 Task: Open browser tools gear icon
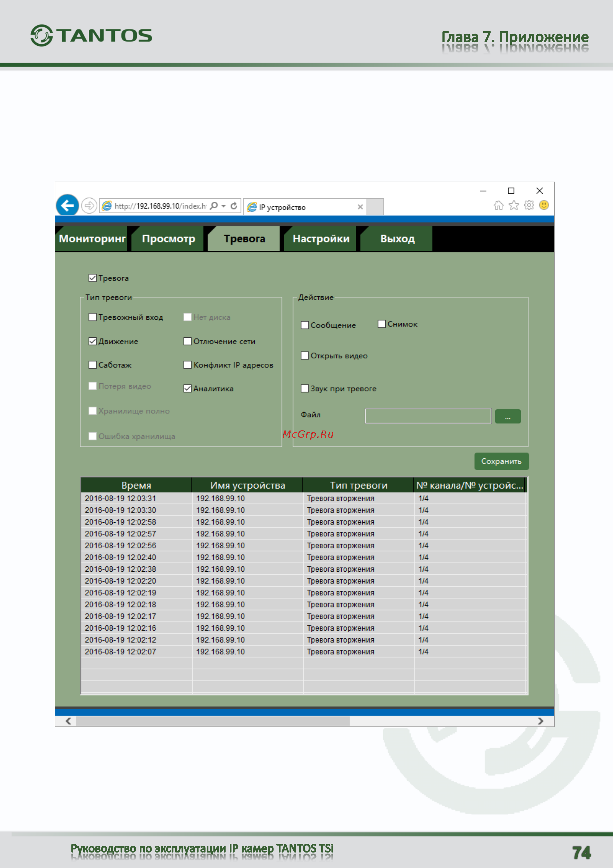tap(529, 205)
